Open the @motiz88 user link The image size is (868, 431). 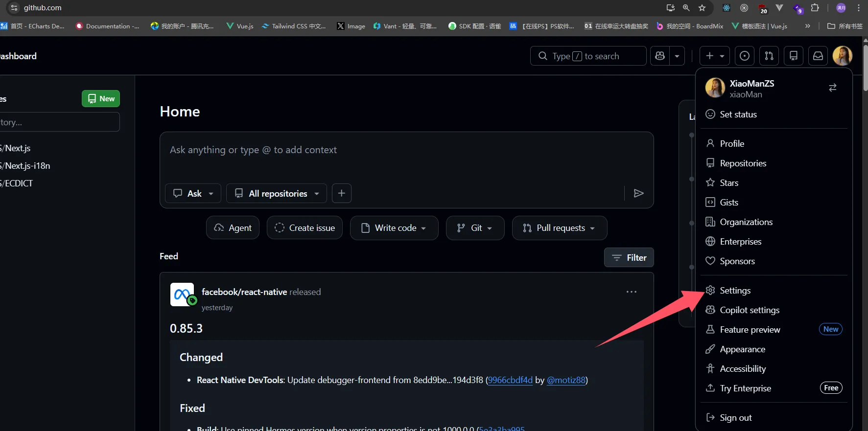566,380
